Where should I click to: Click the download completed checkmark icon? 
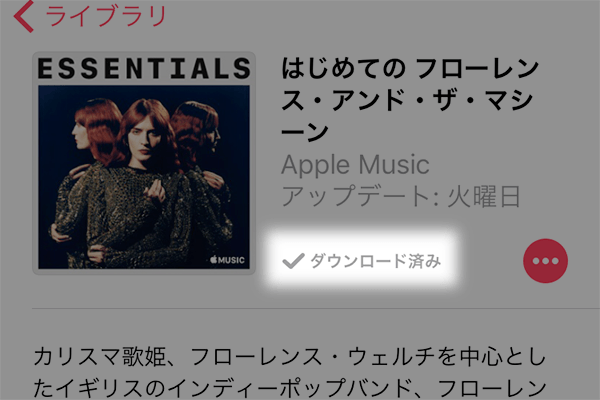(x=293, y=261)
